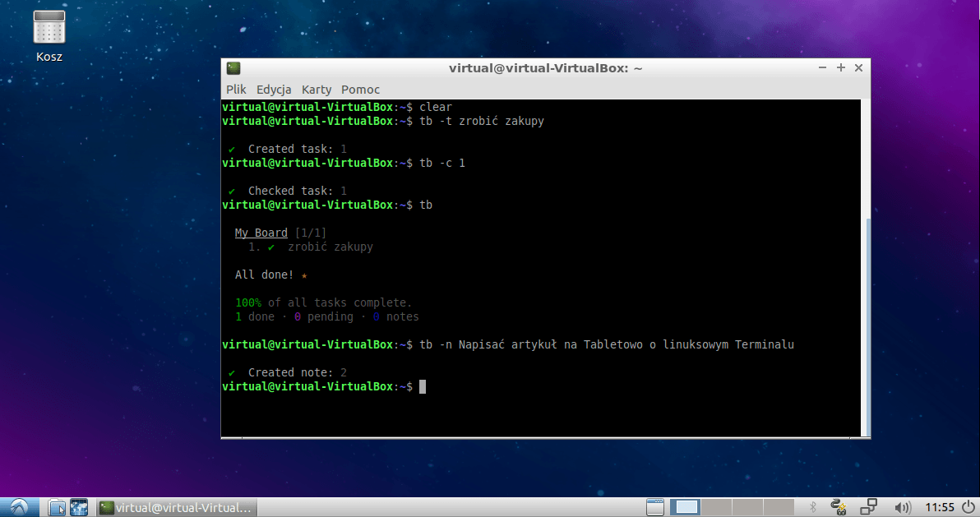Switch to the third workspace in pager
Screen dimensions: 980x517
pos(747,507)
